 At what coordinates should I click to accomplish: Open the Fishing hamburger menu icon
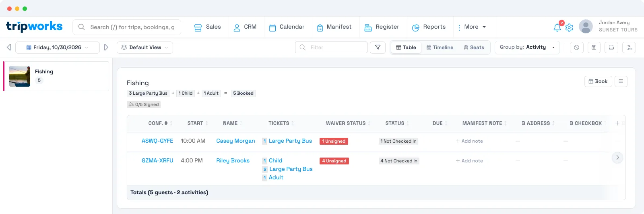pyautogui.click(x=621, y=81)
